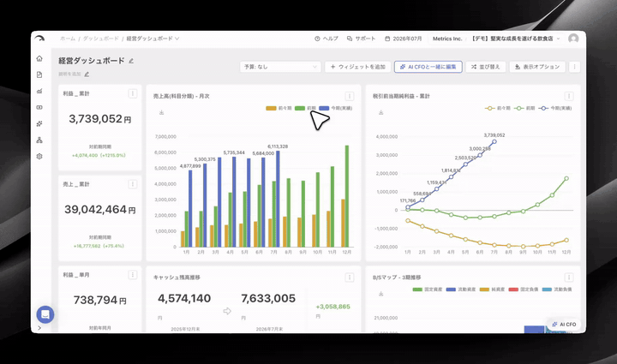Open the chat bubble support widget
Image resolution: width=617 pixels, height=364 pixels.
click(45, 314)
